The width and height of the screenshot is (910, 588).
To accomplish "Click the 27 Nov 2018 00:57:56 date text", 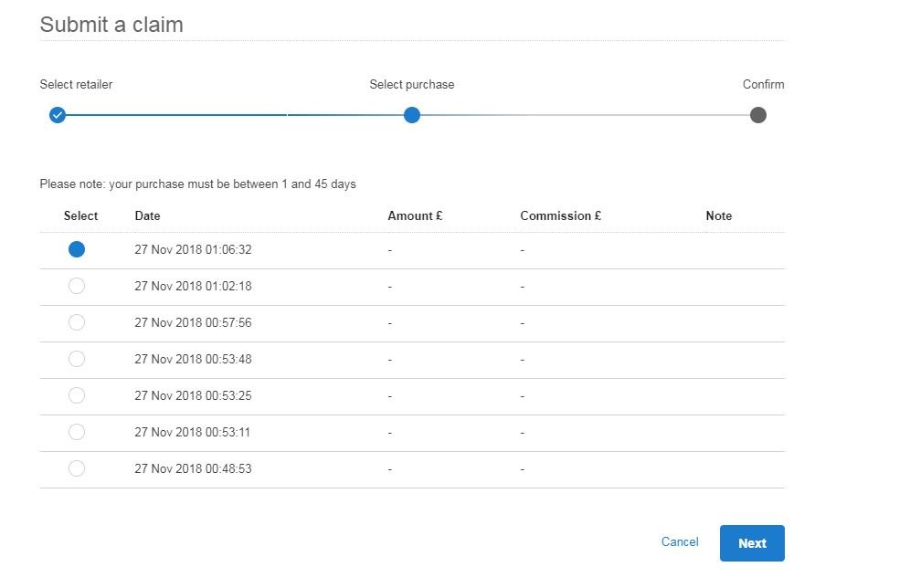I will [194, 322].
